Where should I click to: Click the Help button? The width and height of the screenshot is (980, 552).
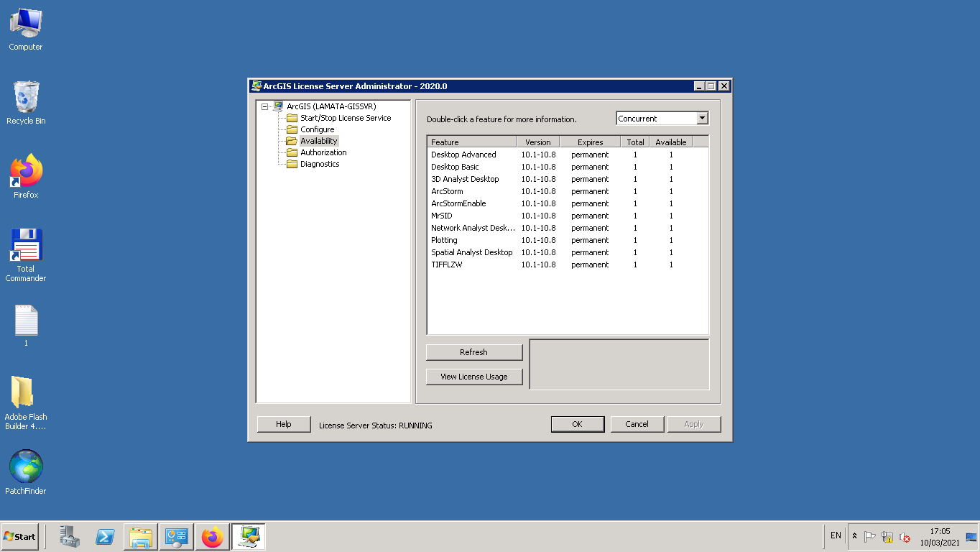(x=284, y=424)
